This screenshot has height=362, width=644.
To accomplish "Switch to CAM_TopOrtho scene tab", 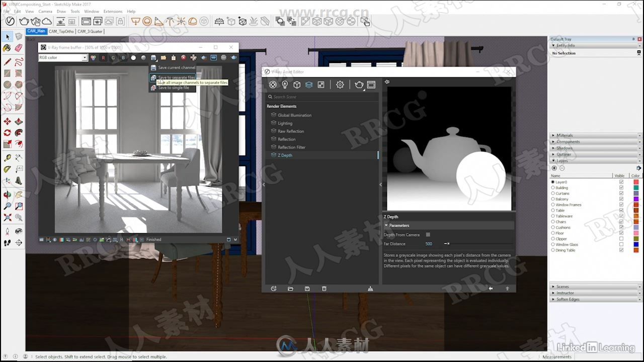I will click(x=61, y=31).
